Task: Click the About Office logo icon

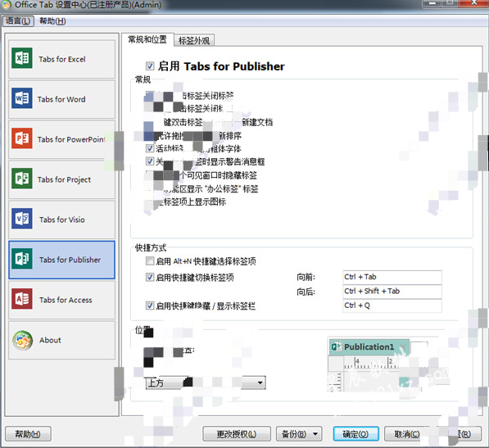Action: click(22, 340)
